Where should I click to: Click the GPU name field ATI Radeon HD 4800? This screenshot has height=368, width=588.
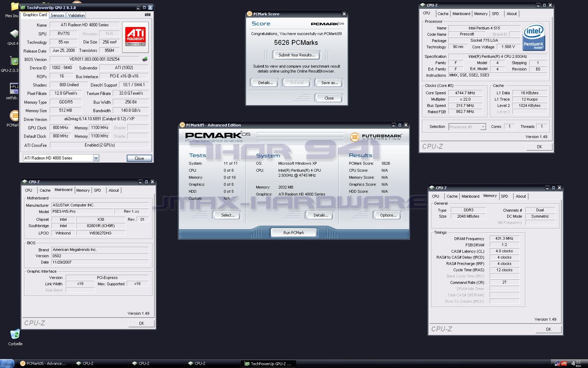(x=85, y=25)
